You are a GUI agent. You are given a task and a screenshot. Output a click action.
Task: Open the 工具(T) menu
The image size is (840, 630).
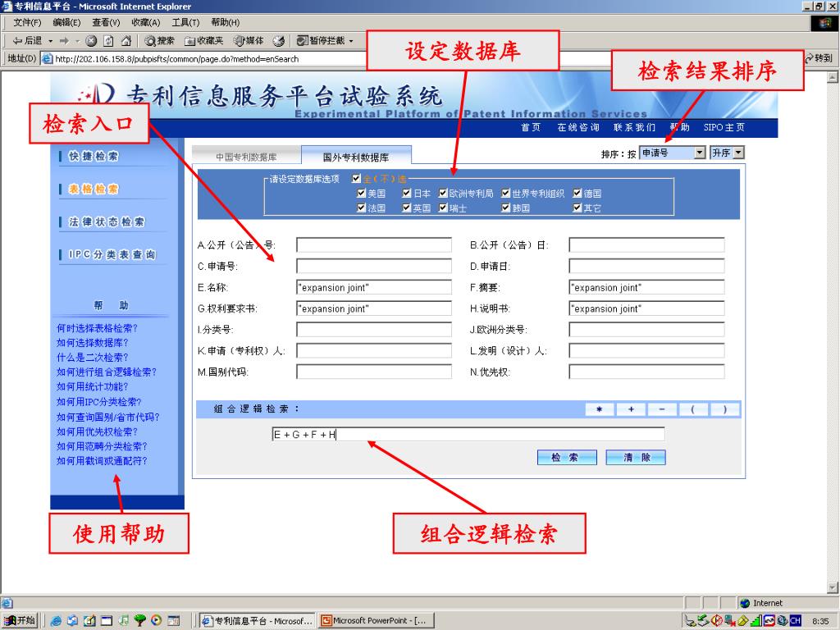(185, 22)
